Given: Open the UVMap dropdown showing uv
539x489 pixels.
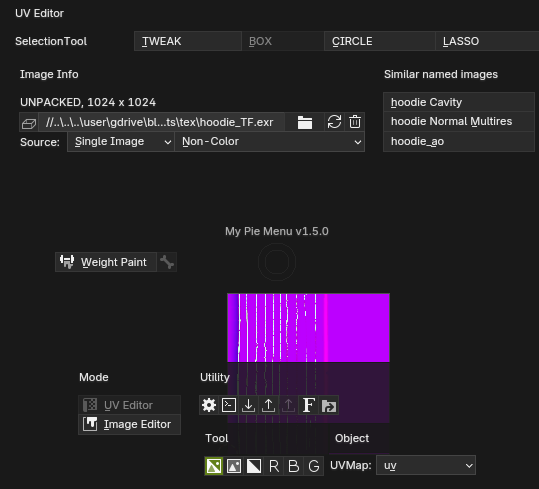Looking at the screenshot, I should pyautogui.click(x=426, y=465).
